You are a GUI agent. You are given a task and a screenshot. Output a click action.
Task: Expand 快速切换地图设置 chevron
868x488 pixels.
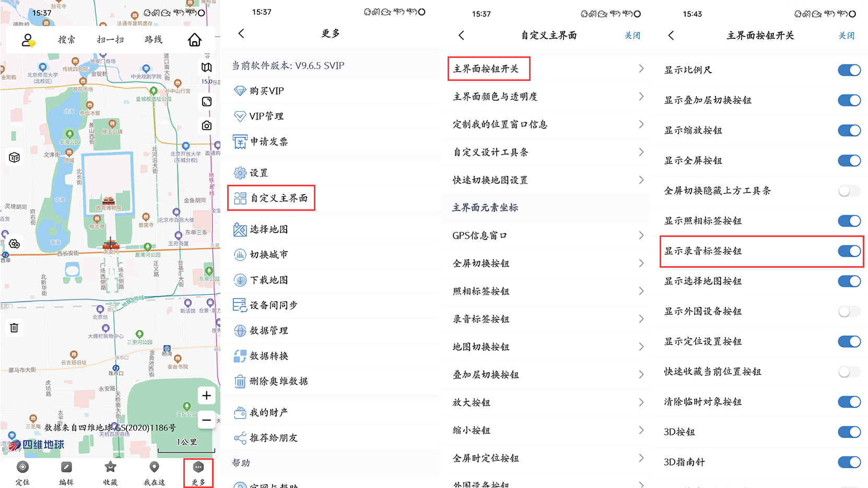(x=641, y=180)
